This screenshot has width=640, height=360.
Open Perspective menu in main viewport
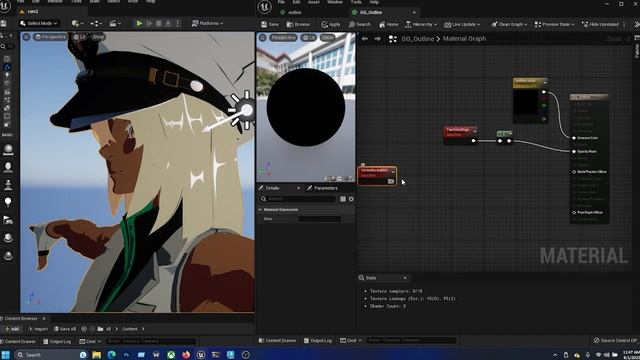click(50, 37)
